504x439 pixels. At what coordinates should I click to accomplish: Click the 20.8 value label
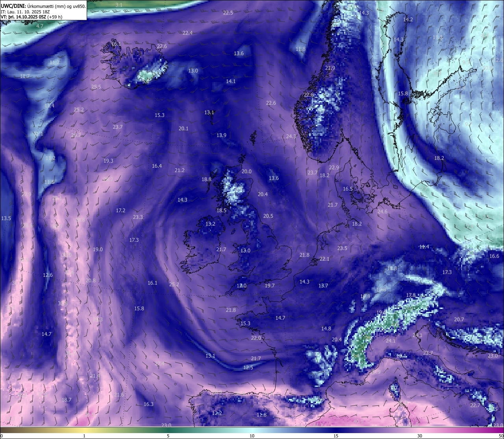pos(90,281)
